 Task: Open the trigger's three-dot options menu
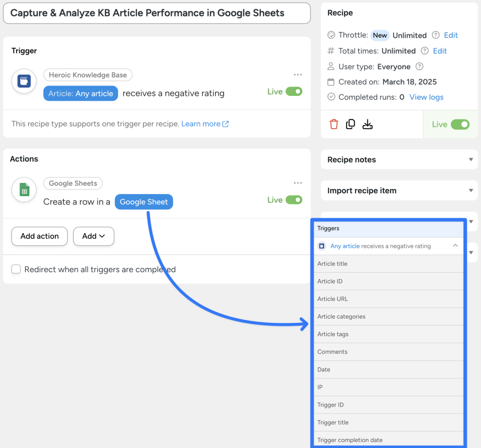pos(298,74)
